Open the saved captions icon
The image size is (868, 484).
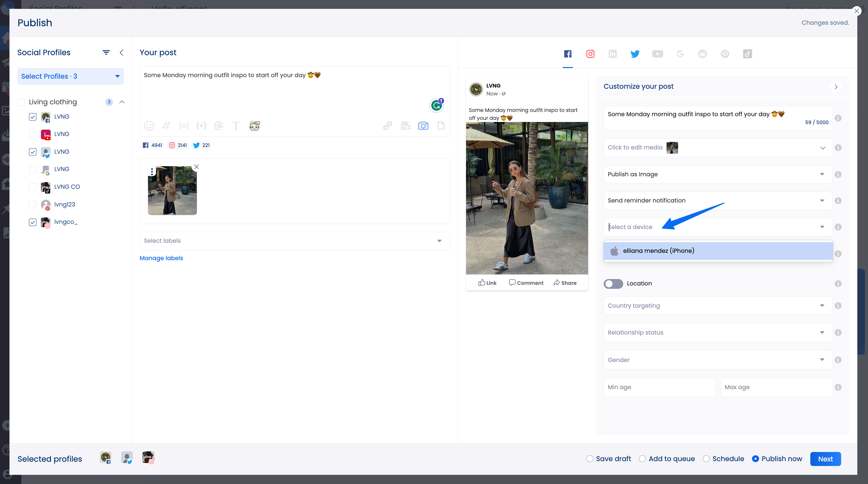pyautogui.click(x=184, y=126)
